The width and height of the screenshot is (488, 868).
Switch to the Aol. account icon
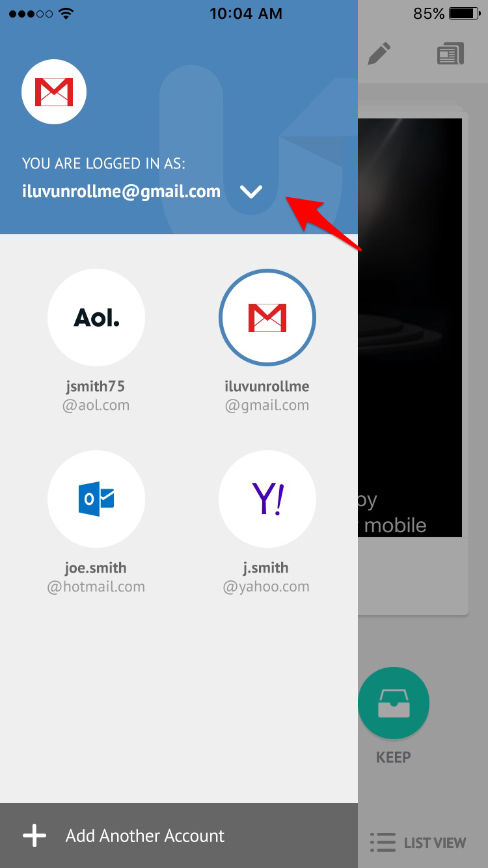[96, 318]
